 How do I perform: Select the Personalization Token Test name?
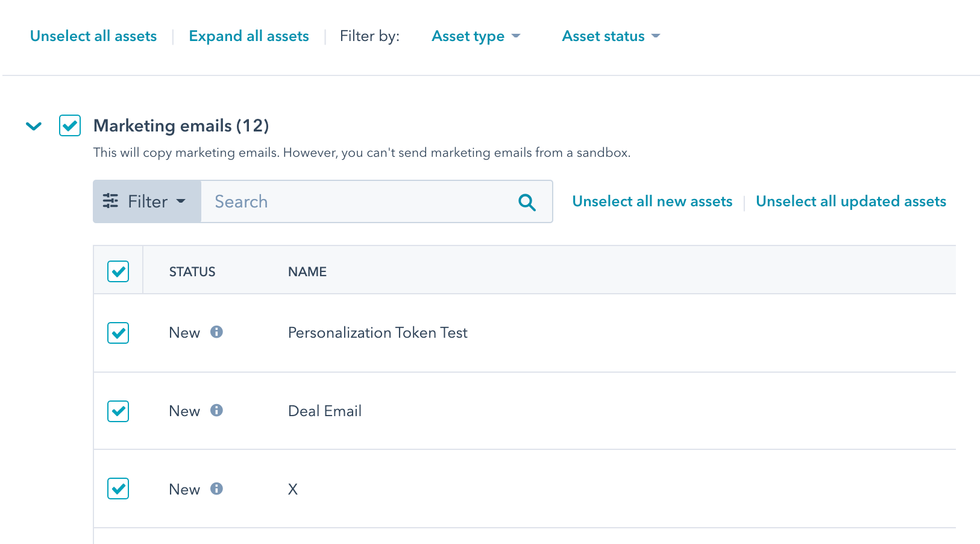(378, 333)
